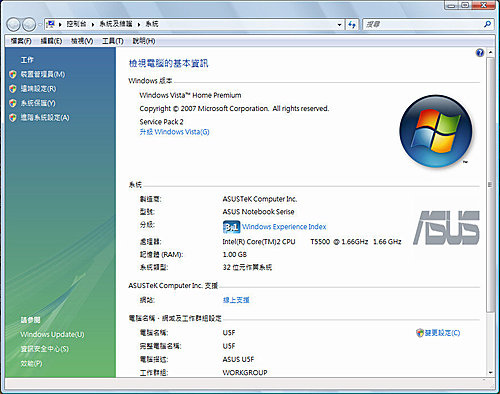Click into the search input field
This screenshot has height=394, width=500.
tap(423, 24)
